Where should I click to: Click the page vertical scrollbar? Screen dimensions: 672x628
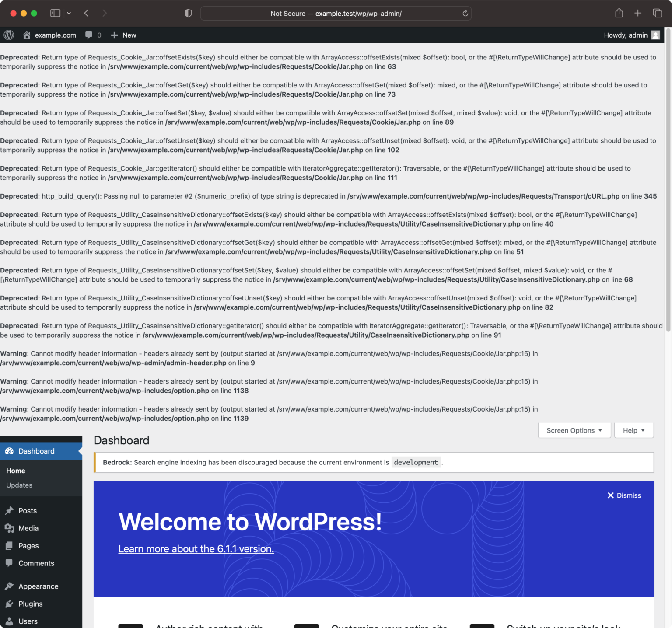[668, 179]
